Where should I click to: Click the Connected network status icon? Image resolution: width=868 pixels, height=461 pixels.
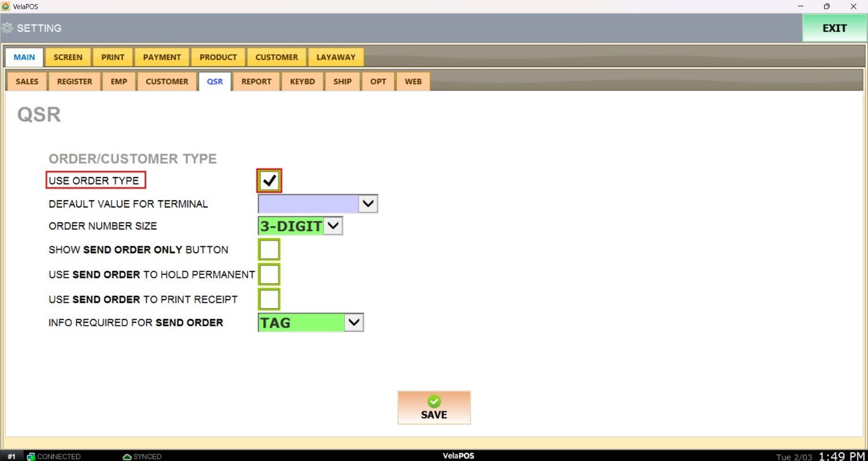coord(31,456)
